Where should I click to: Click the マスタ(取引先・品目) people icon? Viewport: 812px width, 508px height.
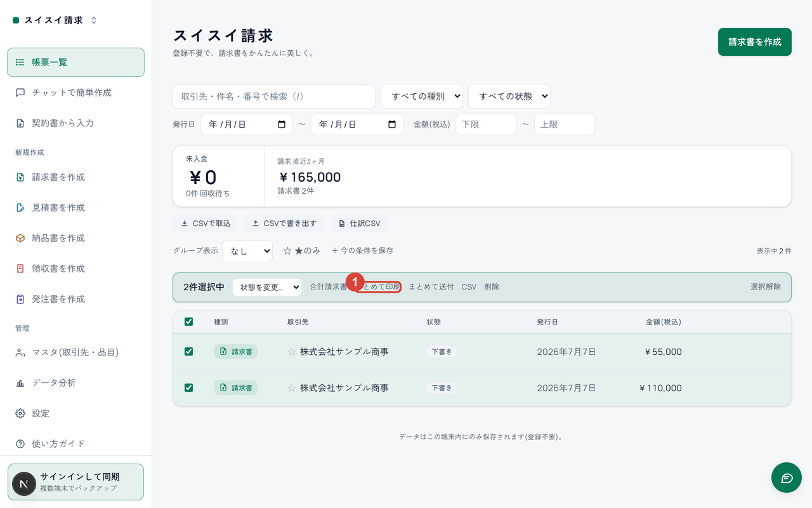click(x=20, y=352)
